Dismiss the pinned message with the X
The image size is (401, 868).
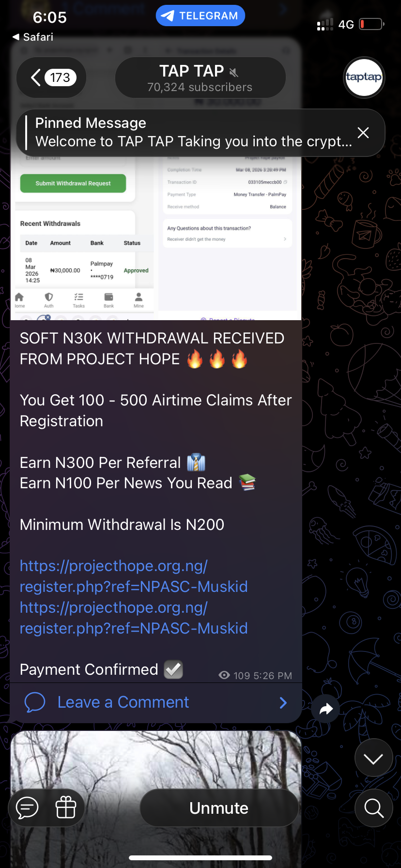363,133
